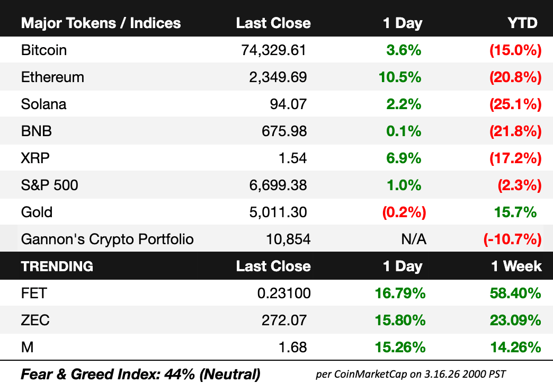The width and height of the screenshot is (553, 392).
Task: Click the Bitcoin row label
Action: pyautogui.click(x=44, y=50)
